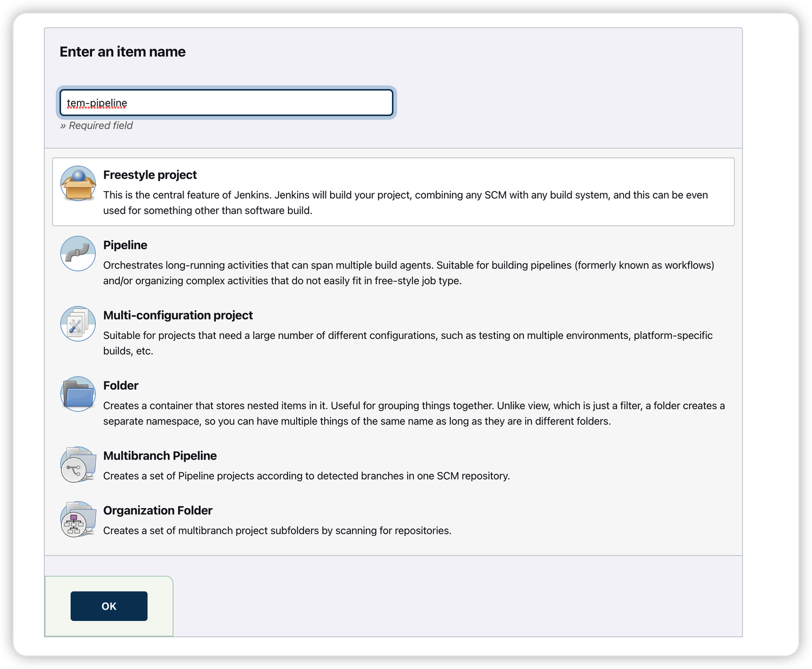Click description about scanning for repositories
The height and width of the screenshot is (669, 812).
pos(277,530)
